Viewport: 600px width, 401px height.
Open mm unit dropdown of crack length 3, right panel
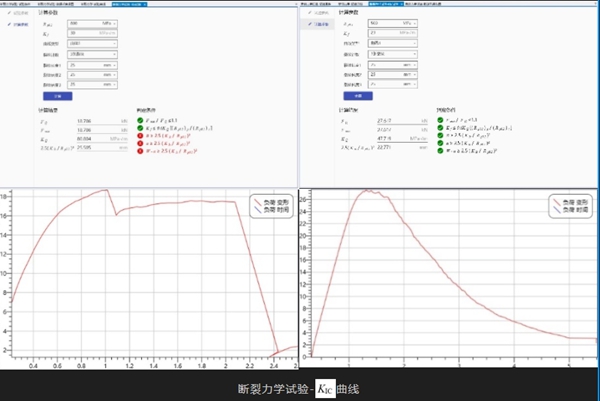click(415, 84)
